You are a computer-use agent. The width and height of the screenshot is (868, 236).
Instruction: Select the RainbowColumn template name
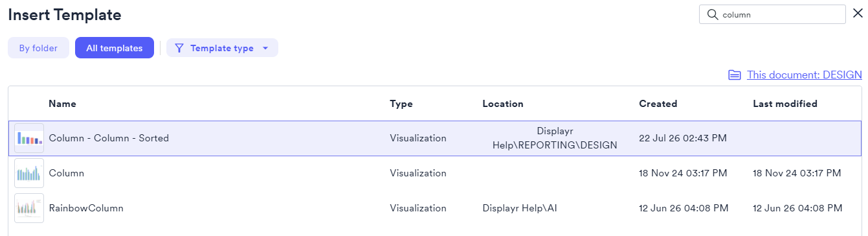pyautogui.click(x=86, y=208)
